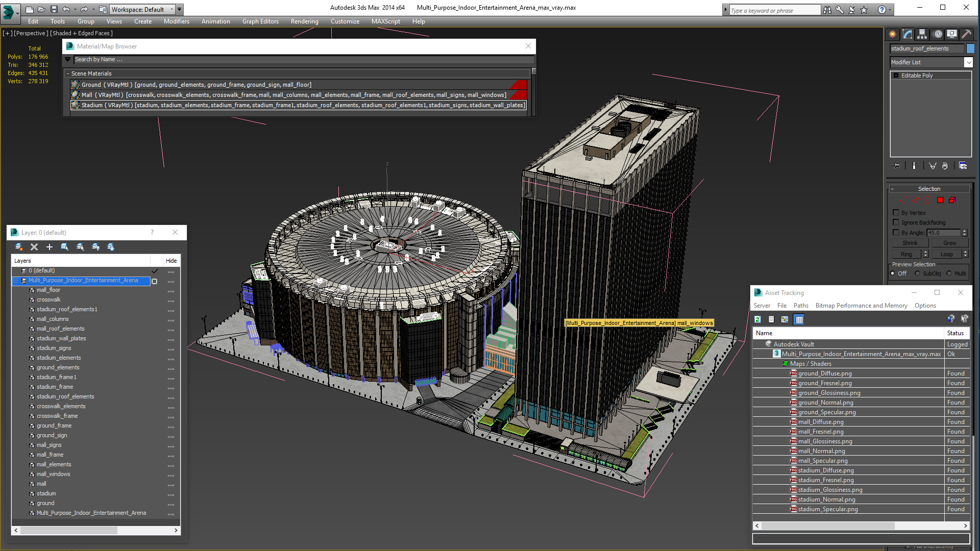
Task: Select SubObj preview selection radio button
Action: point(918,273)
